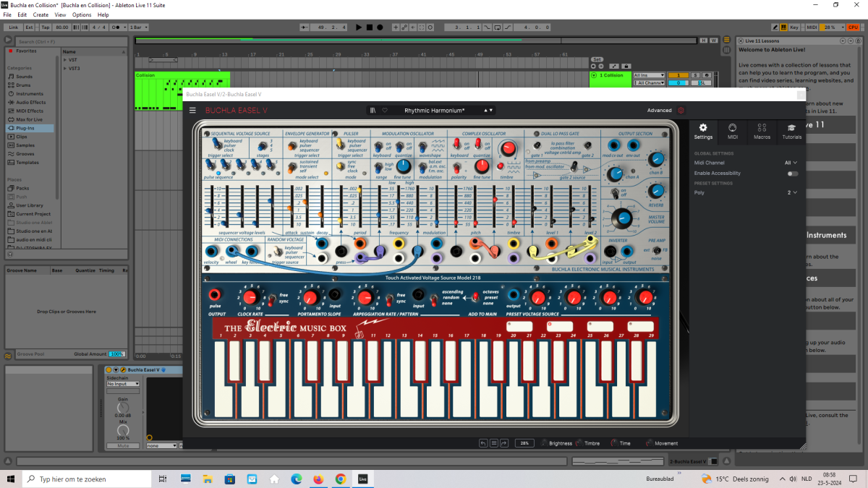Screen dimensions: 868x488
Task: Toggle Follow playback arrow in control bar
Action: click(303, 27)
